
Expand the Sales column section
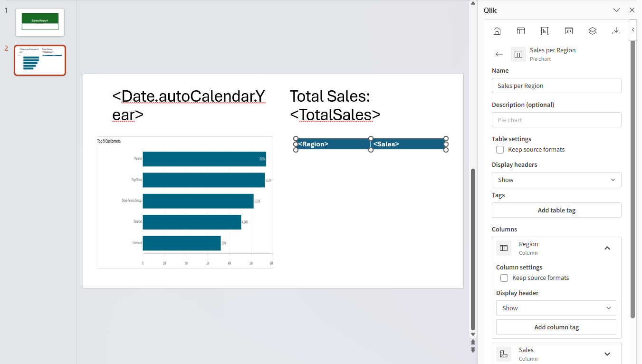pyautogui.click(x=607, y=354)
